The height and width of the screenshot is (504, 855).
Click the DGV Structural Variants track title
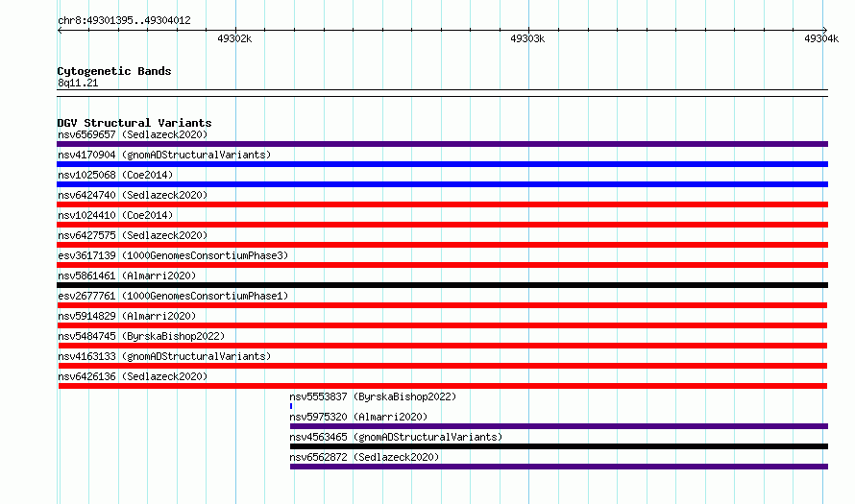click(134, 123)
